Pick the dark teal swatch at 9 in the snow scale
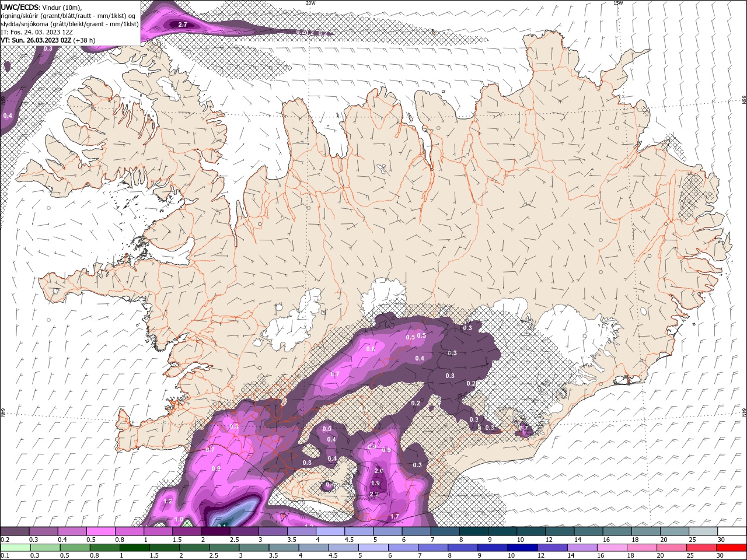 click(501, 531)
